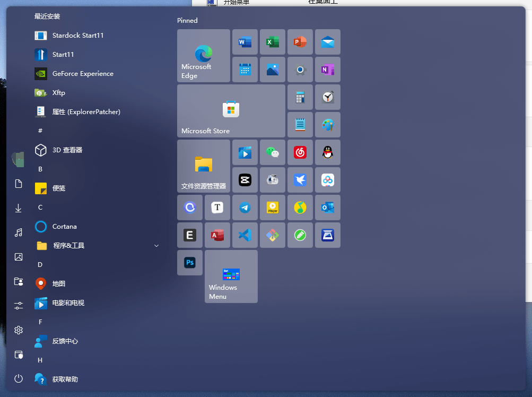Viewport: 532px width, 397px height.
Task: Open the Windows Menu tile
Action: 231,277
